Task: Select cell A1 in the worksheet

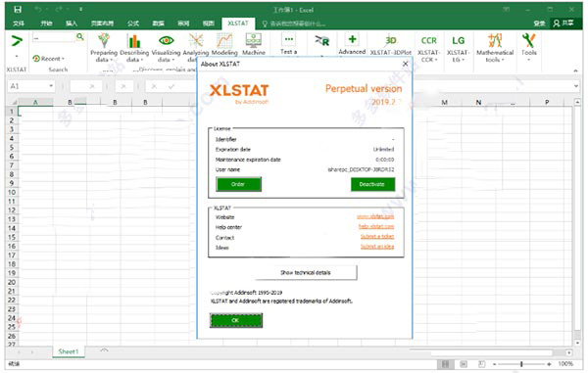Action: coord(35,112)
